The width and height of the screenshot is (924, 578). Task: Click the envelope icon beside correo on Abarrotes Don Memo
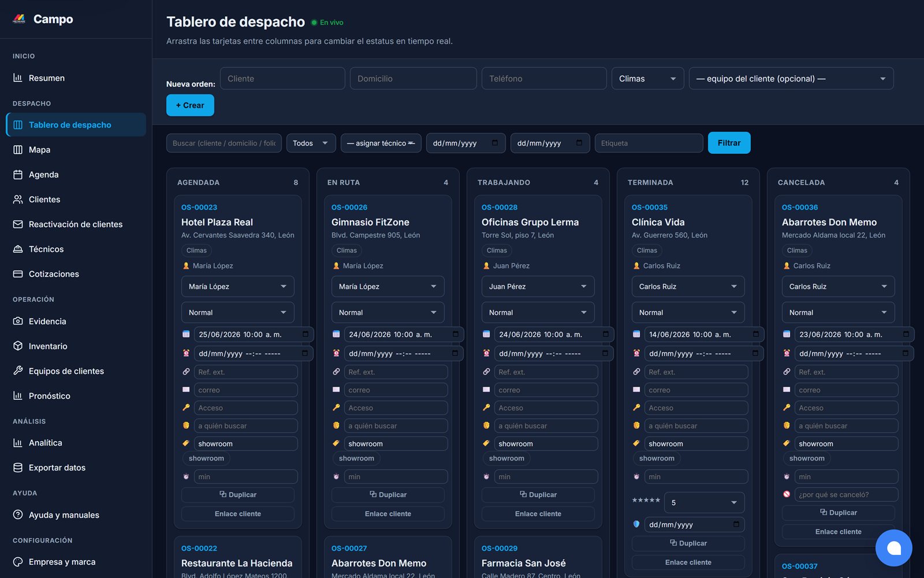pyautogui.click(x=787, y=390)
